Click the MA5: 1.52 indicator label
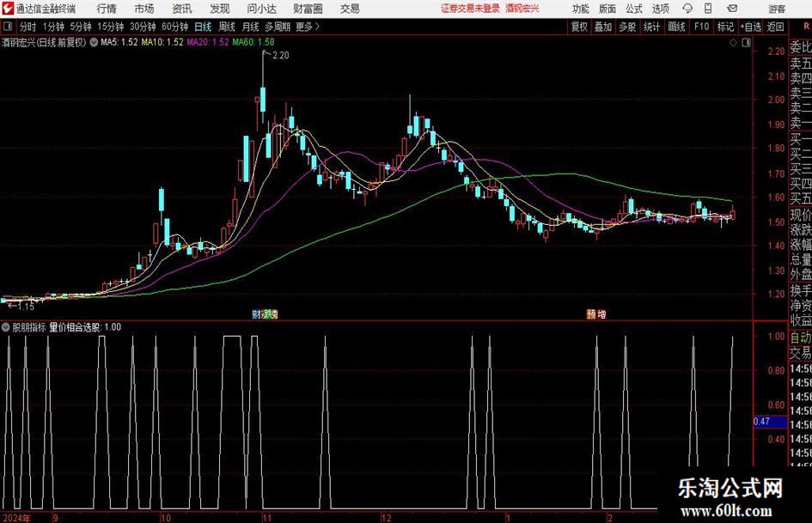812x523 pixels. pos(119,42)
